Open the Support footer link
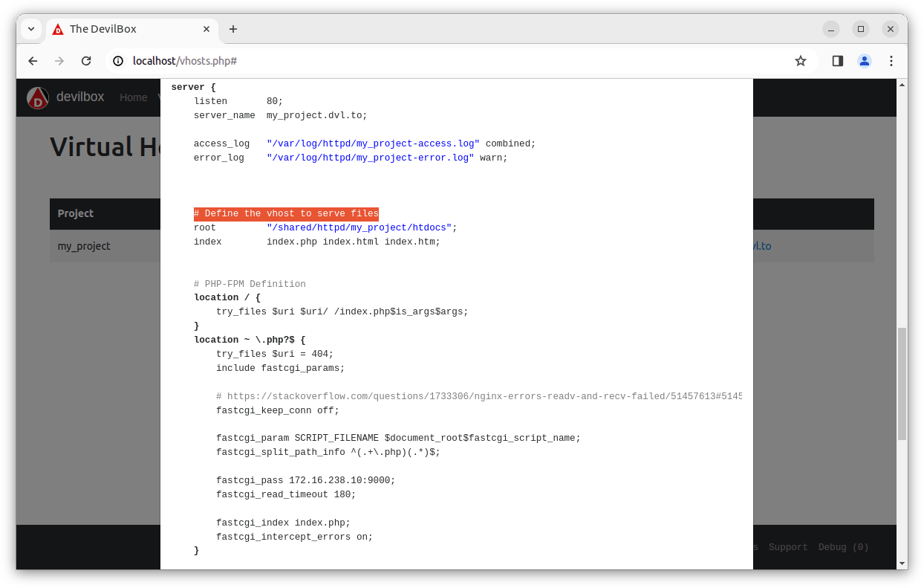The width and height of the screenshot is (924, 588). [x=787, y=547]
